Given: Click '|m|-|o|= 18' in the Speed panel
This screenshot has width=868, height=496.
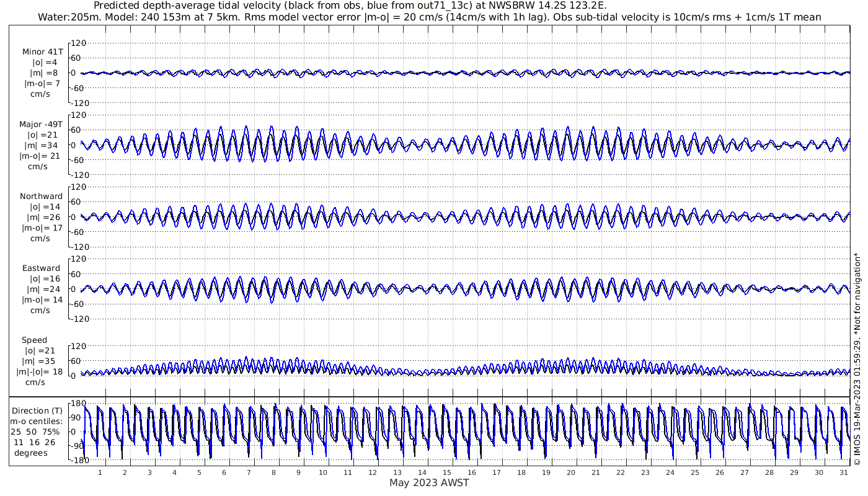Looking at the screenshot, I should 41,372.
